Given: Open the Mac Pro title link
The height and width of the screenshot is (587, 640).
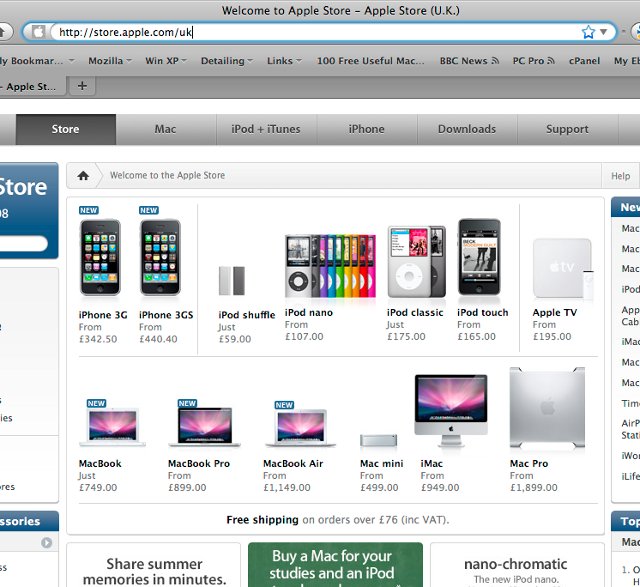Looking at the screenshot, I should coord(529,464).
